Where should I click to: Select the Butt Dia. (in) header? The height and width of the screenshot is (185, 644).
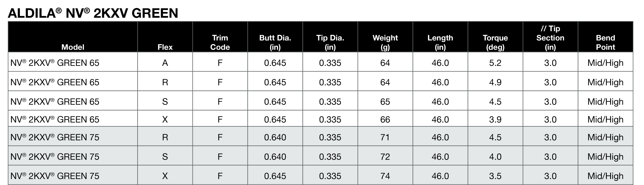click(275, 42)
